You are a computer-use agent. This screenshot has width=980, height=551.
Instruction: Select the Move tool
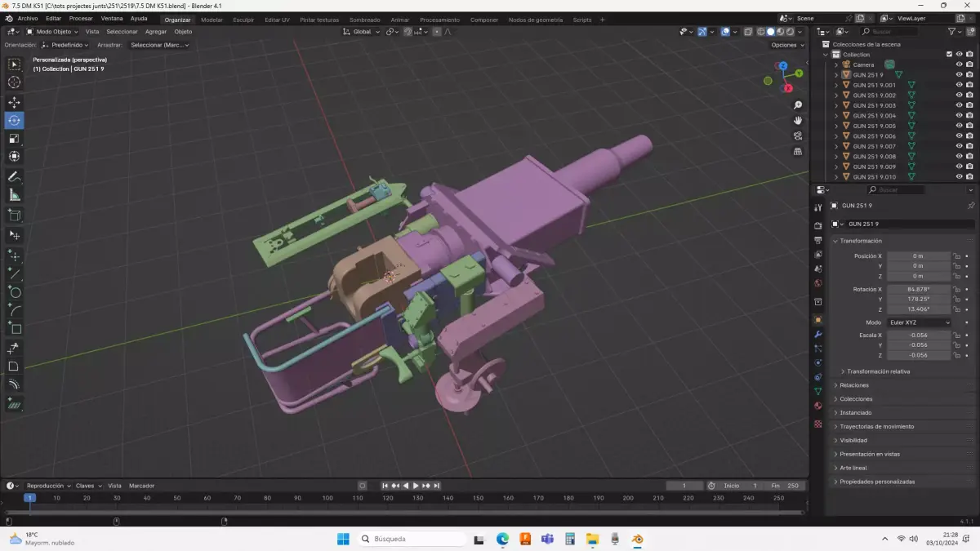pos(14,103)
